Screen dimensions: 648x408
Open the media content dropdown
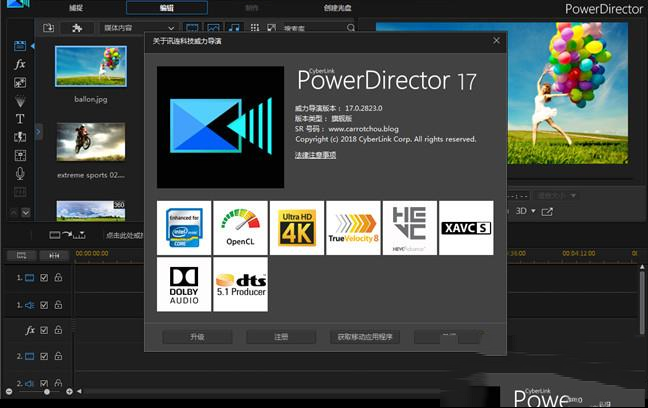pos(139,28)
